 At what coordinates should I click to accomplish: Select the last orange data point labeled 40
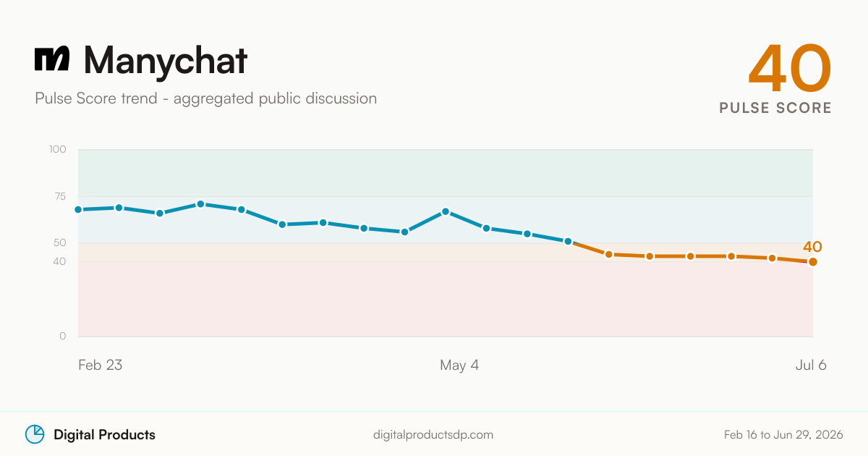pyautogui.click(x=813, y=262)
